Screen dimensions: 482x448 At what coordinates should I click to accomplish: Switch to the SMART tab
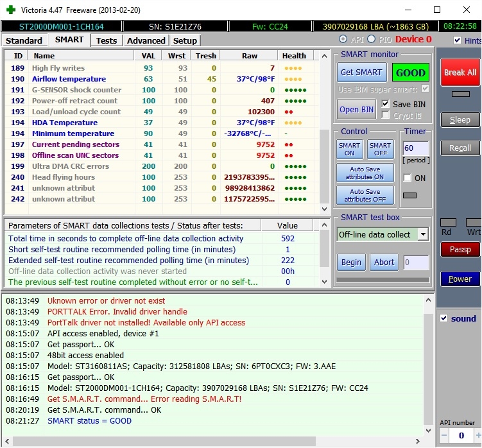coord(69,40)
